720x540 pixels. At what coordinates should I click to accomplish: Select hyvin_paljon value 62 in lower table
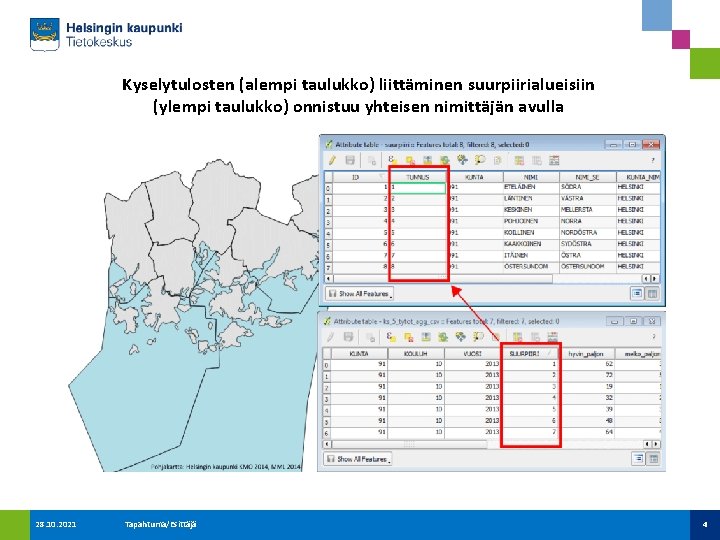tap(587, 364)
